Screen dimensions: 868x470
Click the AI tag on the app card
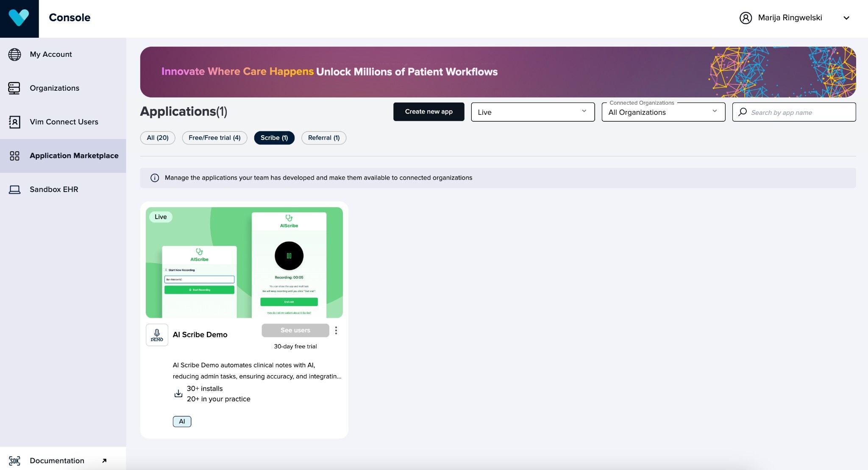[182, 422]
